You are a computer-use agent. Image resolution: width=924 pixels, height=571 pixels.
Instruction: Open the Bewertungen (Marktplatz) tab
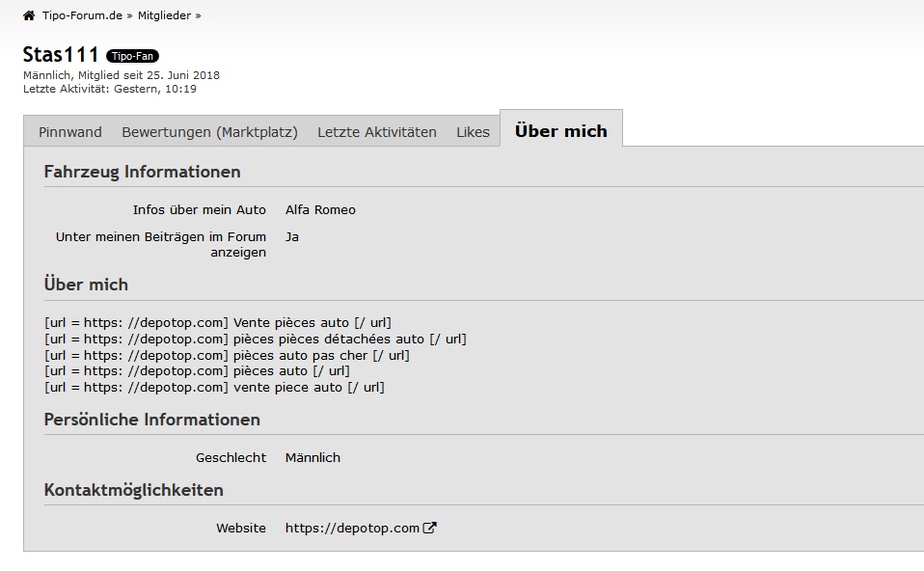(x=209, y=132)
